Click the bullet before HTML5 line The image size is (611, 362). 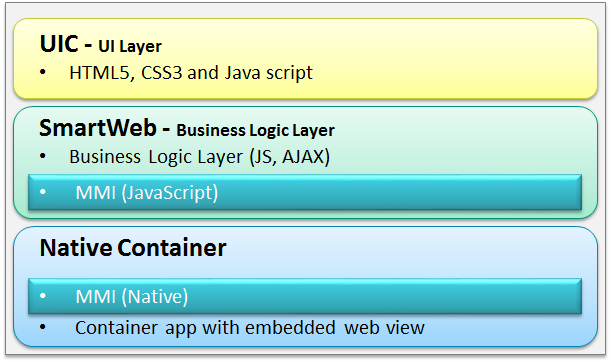click(43, 72)
